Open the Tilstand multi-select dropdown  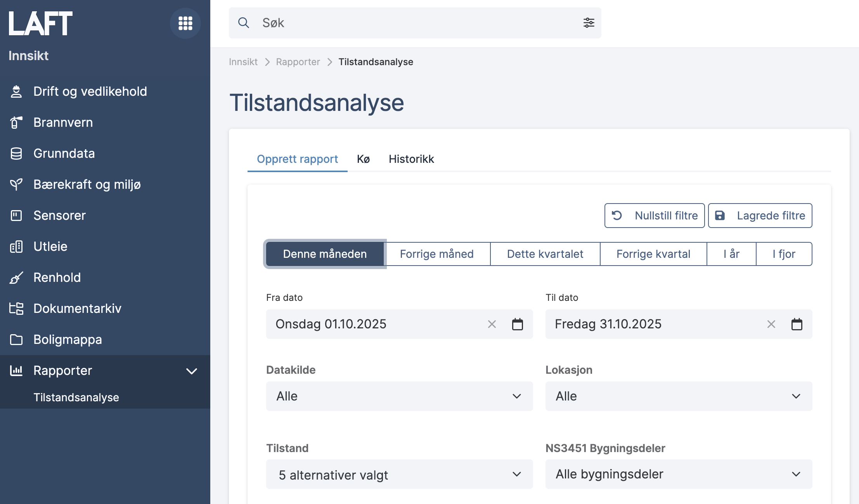(x=399, y=474)
